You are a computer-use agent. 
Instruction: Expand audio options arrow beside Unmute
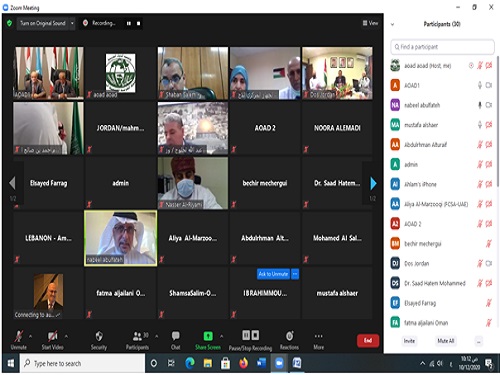click(30, 336)
